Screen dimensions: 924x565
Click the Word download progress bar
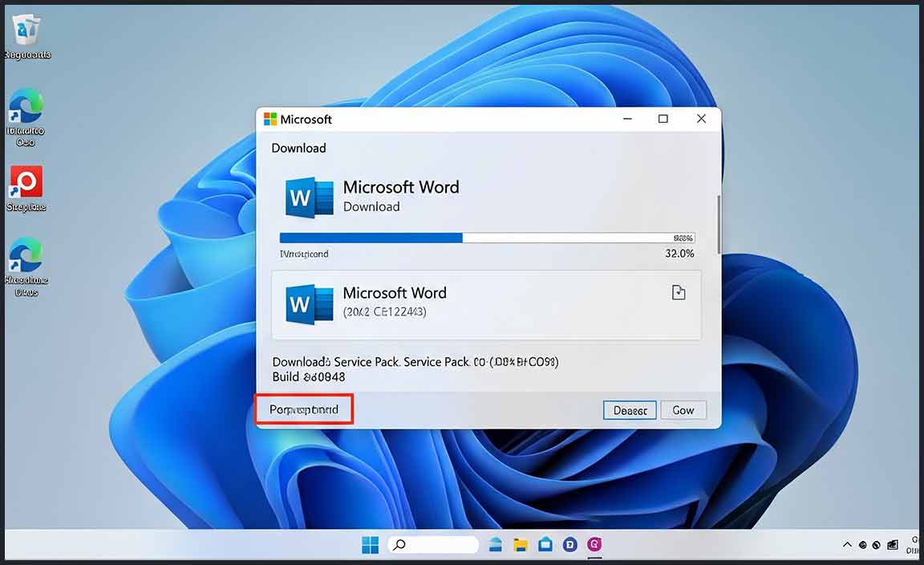click(486, 238)
